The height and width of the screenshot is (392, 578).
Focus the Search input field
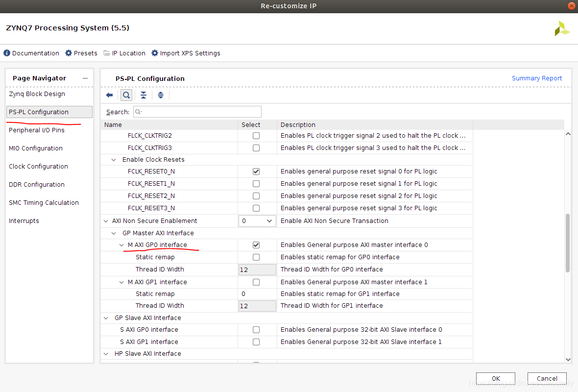click(197, 112)
